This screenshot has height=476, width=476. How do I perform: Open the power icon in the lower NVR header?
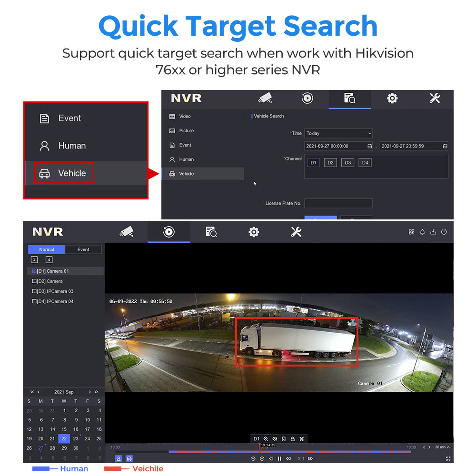coord(444,232)
